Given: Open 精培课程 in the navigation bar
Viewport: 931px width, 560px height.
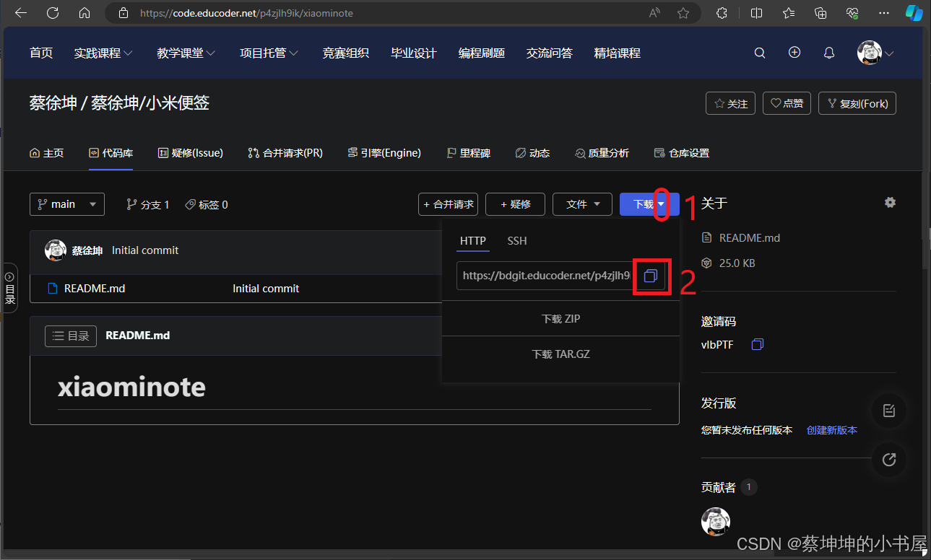Looking at the screenshot, I should click(618, 53).
